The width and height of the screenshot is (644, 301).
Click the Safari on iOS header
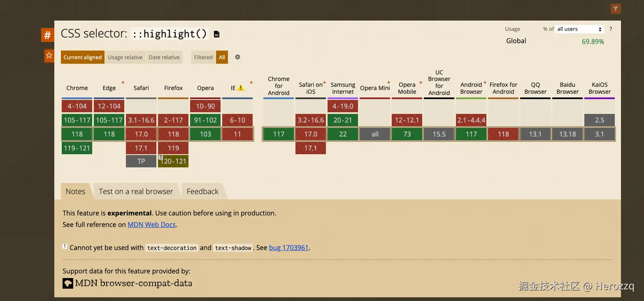click(311, 88)
